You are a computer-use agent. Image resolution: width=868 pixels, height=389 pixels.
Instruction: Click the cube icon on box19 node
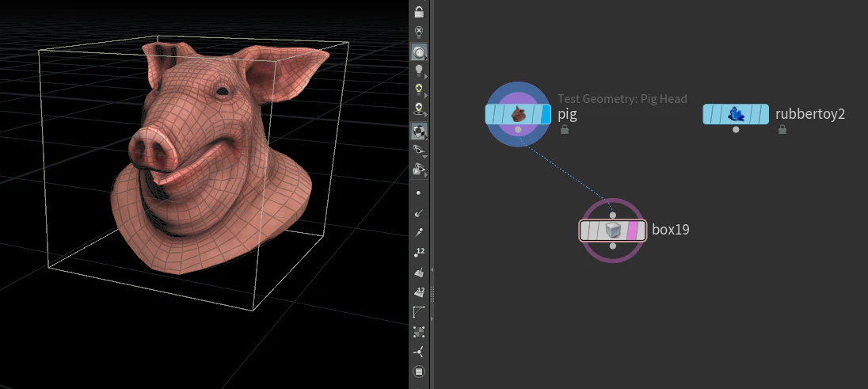click(x=612, y=231)
